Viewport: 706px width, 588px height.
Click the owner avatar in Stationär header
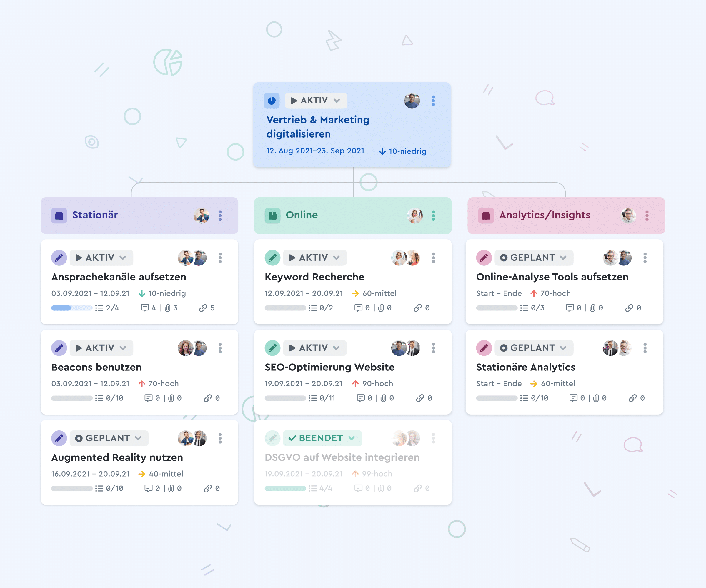click(x=202, y=216)
